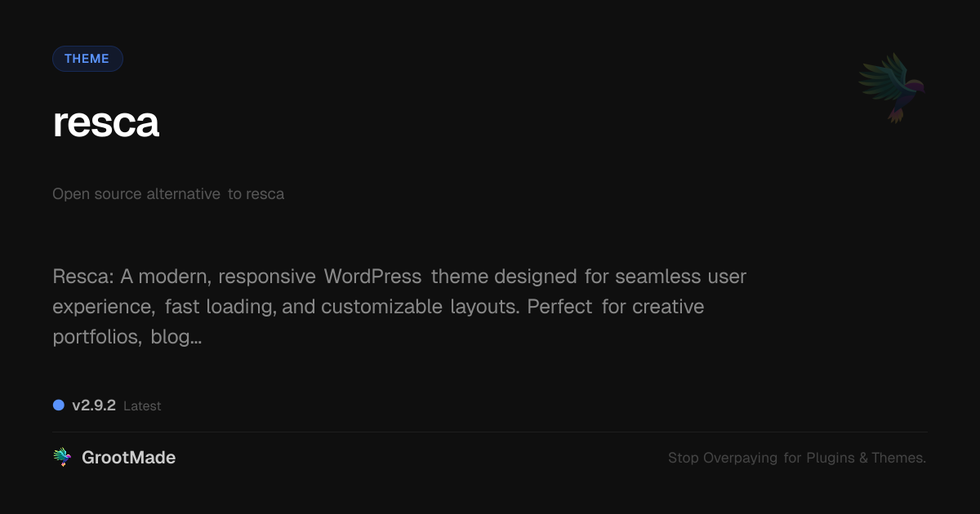This screenshot has height=514, width=980.
Task: Click the big "resca" title heading
Action: pyautogui.click(x=106, y=122)
